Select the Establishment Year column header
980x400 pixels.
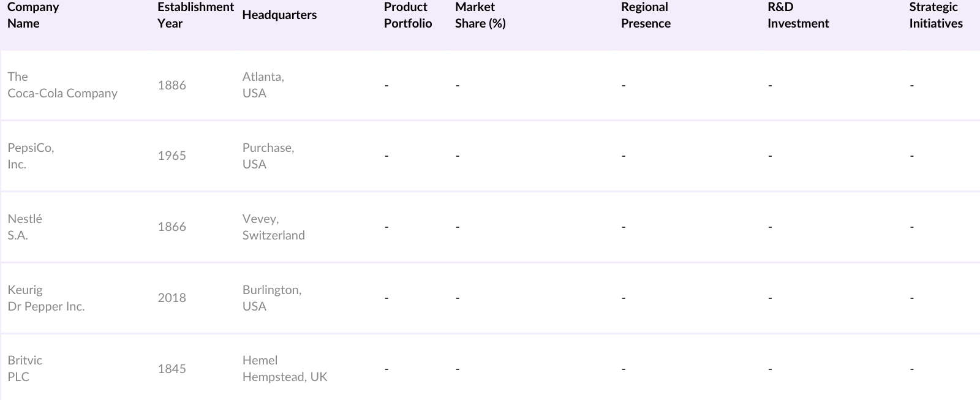pyautogui.click(x=195, y=15)
